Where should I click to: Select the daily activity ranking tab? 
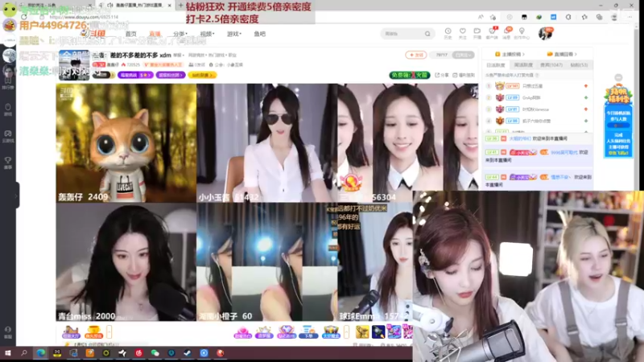coord(496,65)
